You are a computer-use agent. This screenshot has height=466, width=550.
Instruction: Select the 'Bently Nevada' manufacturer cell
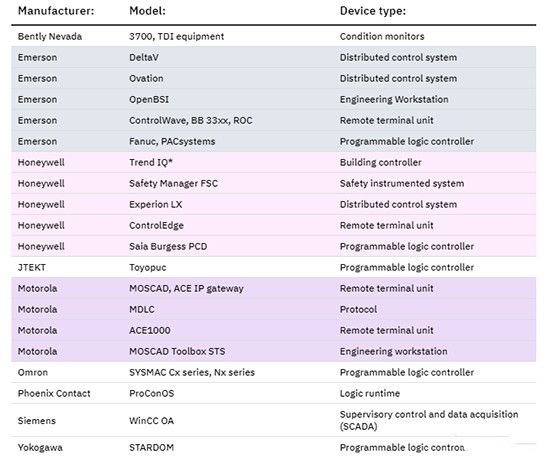point(50,36)
